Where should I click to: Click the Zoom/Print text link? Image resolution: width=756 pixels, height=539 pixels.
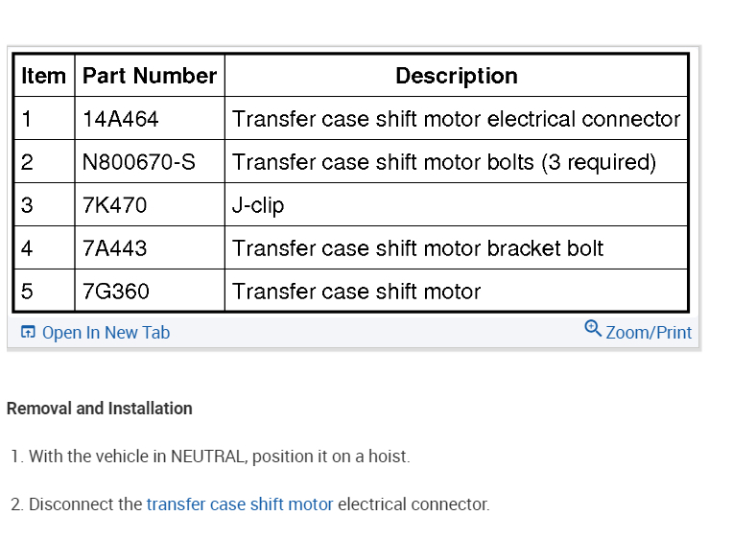click(x=649, y=333)
